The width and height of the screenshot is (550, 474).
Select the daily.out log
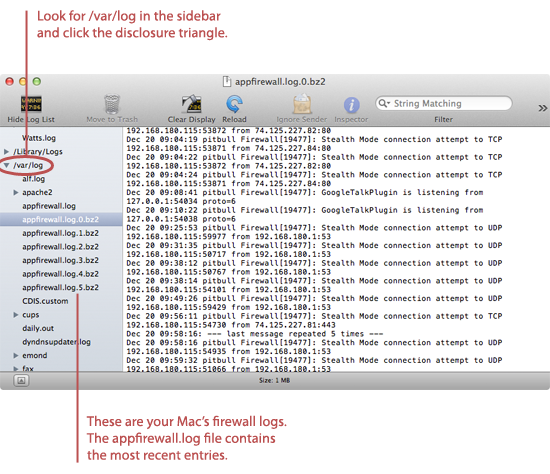[38, 328]
